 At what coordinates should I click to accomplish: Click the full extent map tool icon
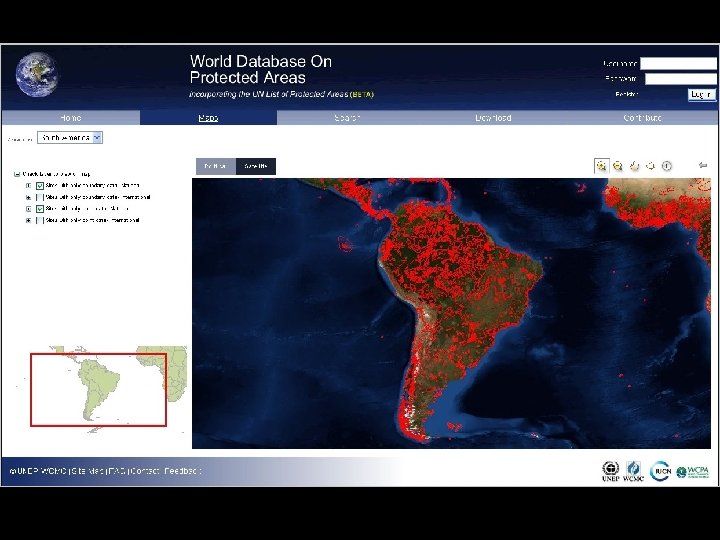point(650,166)
